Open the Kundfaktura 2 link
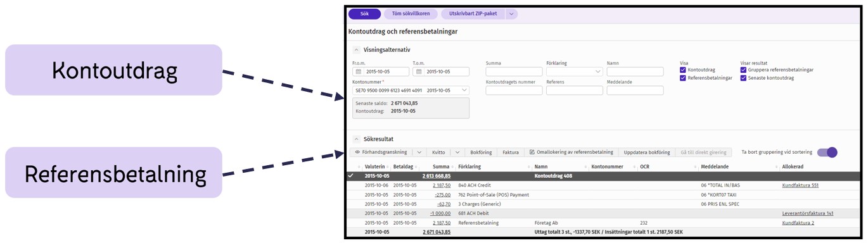 click(798, 223)
